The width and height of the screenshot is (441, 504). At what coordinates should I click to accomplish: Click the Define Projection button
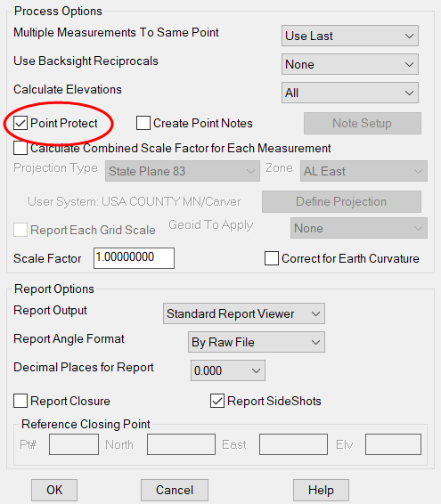(x=341, y=201)
